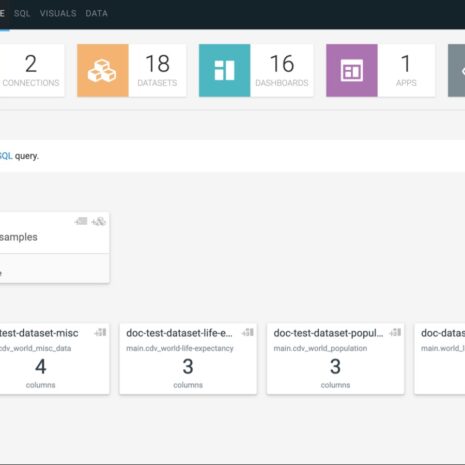The height and width of the screenshot is (465, 465).
Task: Open the 16 Dashboards count tile
Action: tap(282, 70)
